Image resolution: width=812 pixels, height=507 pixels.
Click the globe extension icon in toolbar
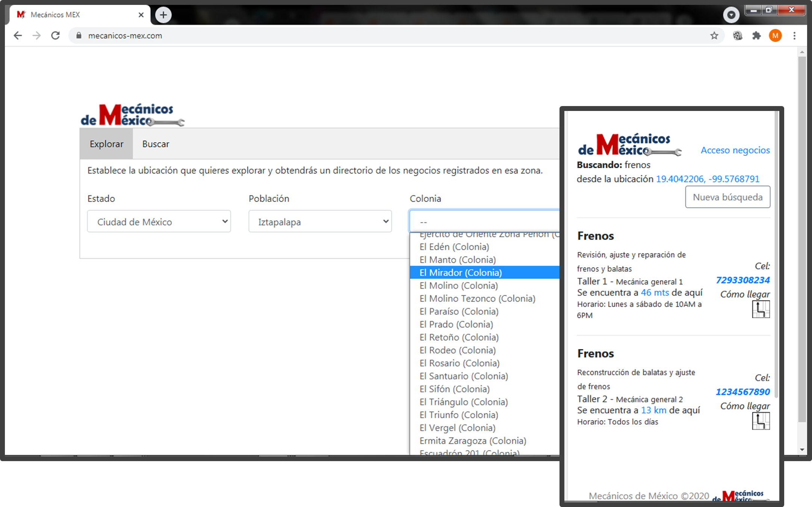pyautogui.click(x=737, y=36)
